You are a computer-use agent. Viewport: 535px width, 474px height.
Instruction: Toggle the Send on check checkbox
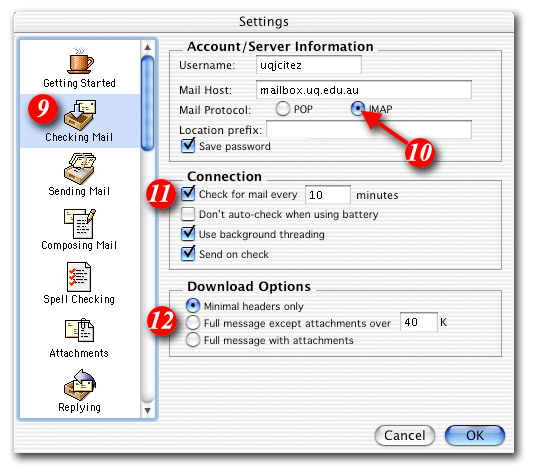[188, 254]
